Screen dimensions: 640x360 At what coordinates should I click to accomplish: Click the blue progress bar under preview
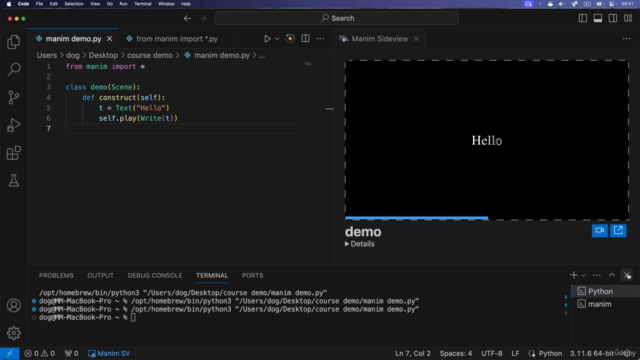tap(416, 218)
